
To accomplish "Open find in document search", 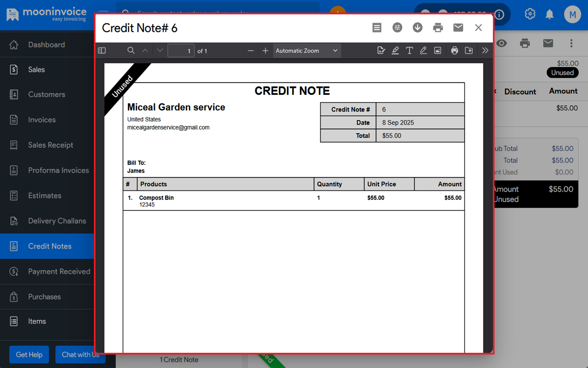I will (131, 51).
